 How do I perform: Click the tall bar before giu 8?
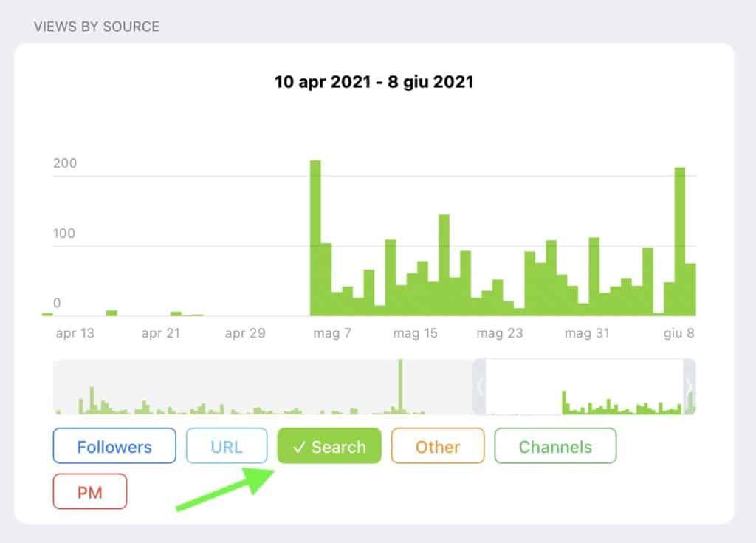pos(680,241)
